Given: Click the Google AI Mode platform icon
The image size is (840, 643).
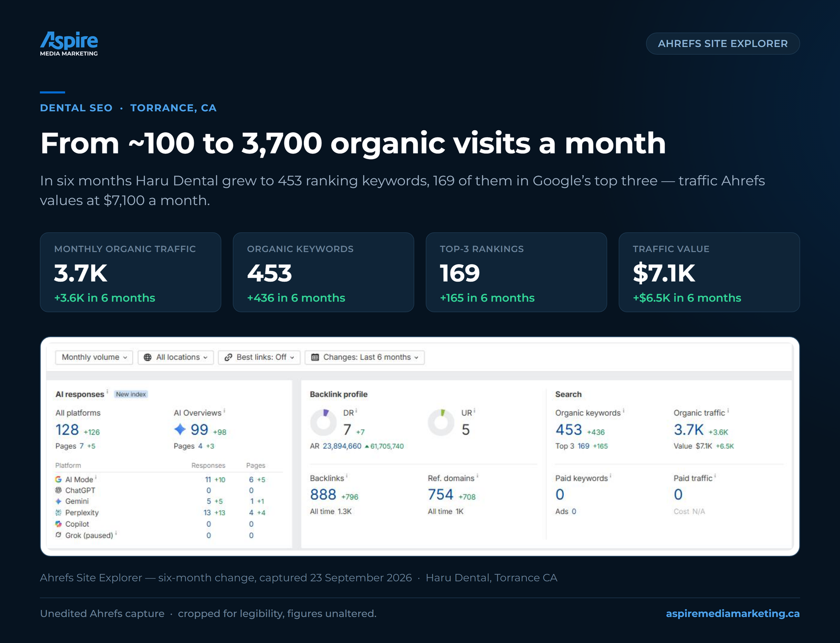Looking at the screenshot, I should tap(58, 480).
